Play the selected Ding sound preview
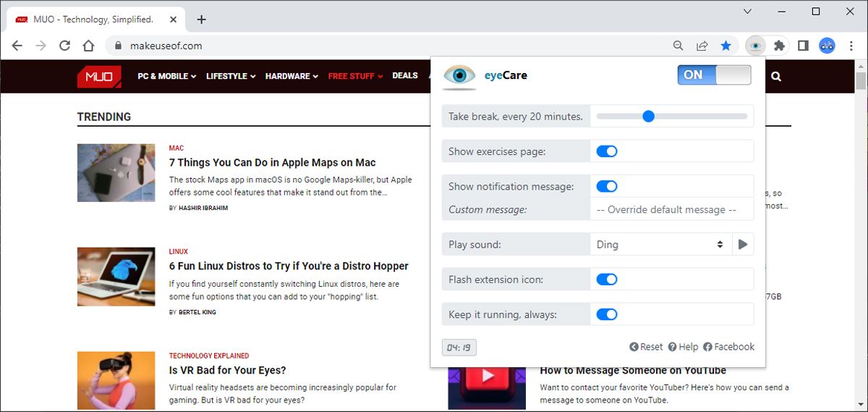 pos(743,245)
